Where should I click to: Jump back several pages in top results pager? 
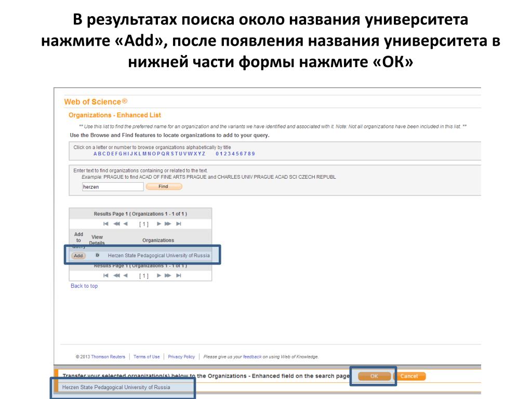pos(116,224)
